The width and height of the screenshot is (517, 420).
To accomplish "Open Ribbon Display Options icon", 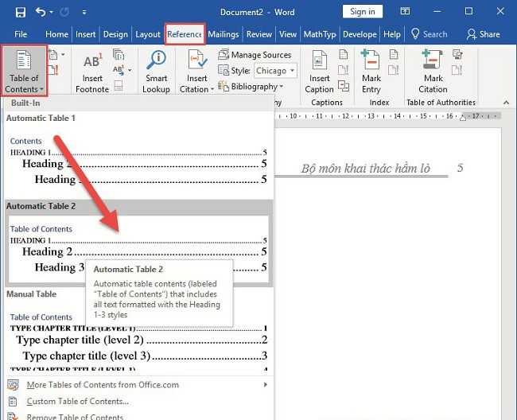I will coord(405,12).
